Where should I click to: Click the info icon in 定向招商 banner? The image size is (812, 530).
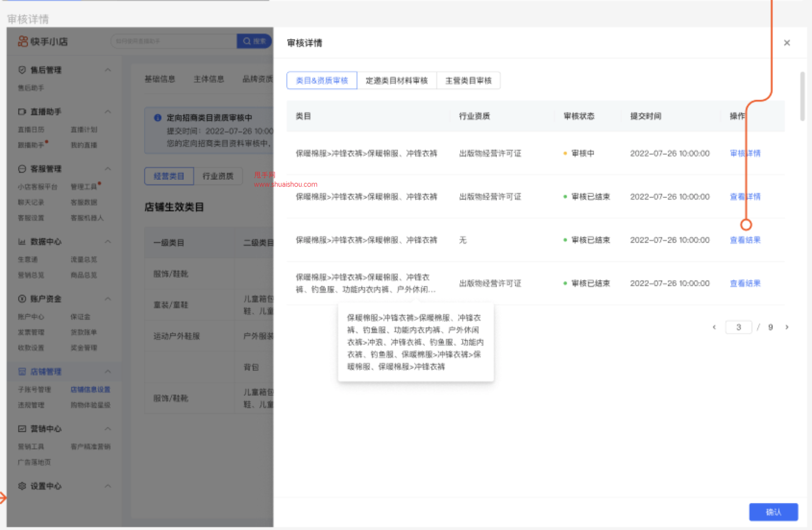(x=158, y=118)
